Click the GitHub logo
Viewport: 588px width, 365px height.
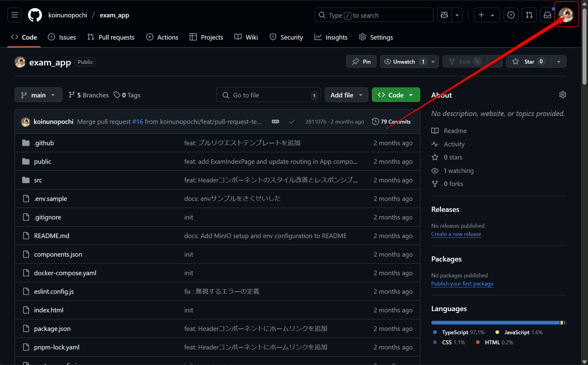tap(35, 15)
